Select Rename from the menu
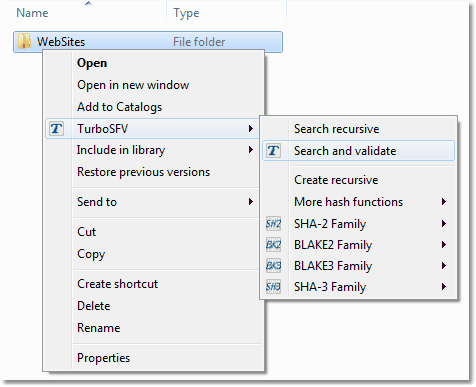The image size is (476, 387). pyautogui.click(x=153, y=328)
